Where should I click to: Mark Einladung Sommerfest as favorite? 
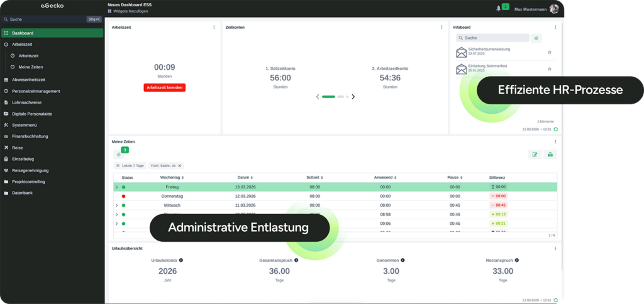[x=550, y=68]
